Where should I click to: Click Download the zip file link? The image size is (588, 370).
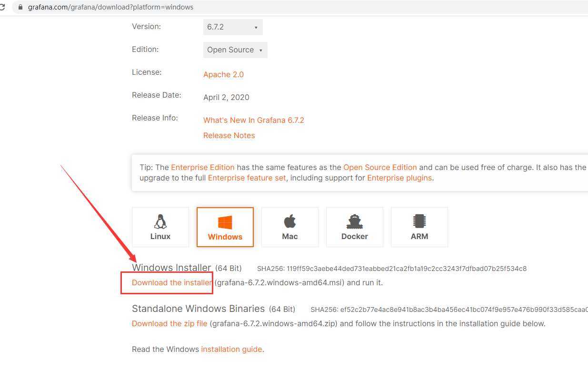tap(169, 323)
